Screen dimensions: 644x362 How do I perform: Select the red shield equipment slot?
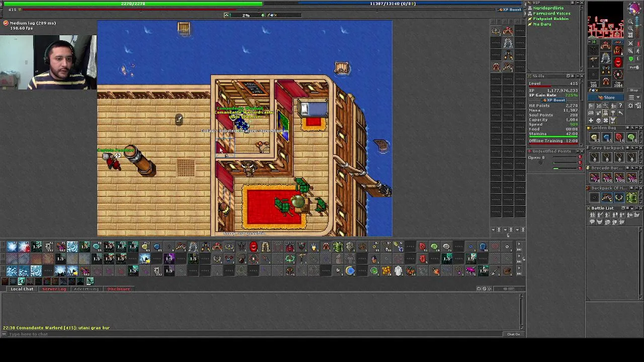[x=618, y=62]
